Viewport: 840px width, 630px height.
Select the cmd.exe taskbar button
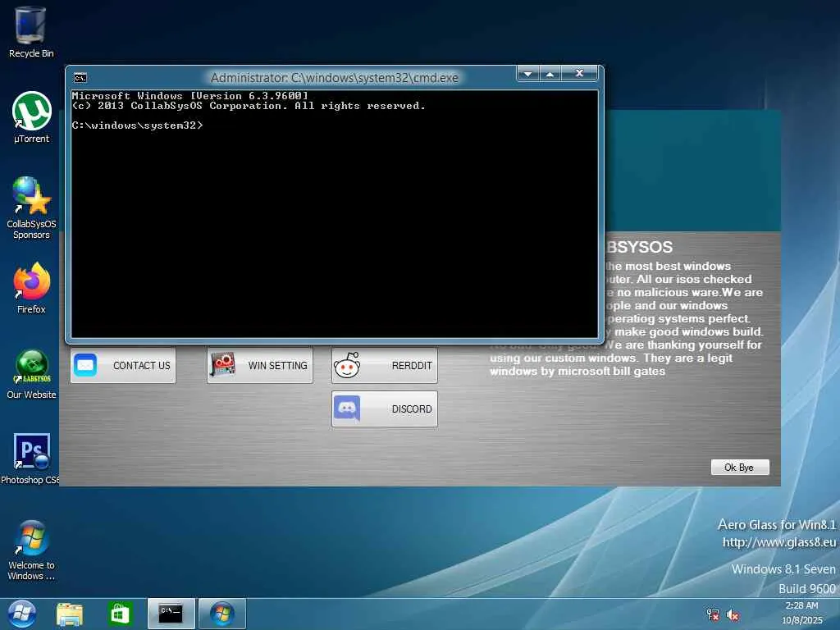171,614
